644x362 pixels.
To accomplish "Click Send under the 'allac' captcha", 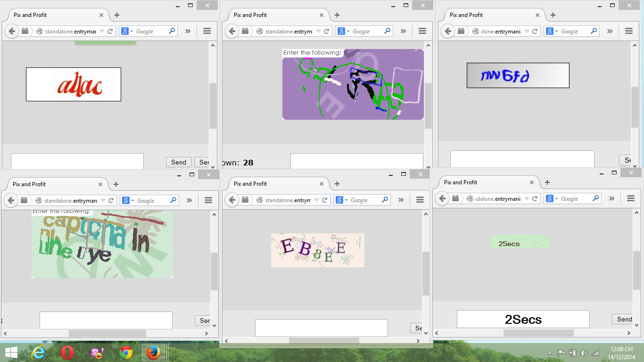I will click(x=179, y=162).
